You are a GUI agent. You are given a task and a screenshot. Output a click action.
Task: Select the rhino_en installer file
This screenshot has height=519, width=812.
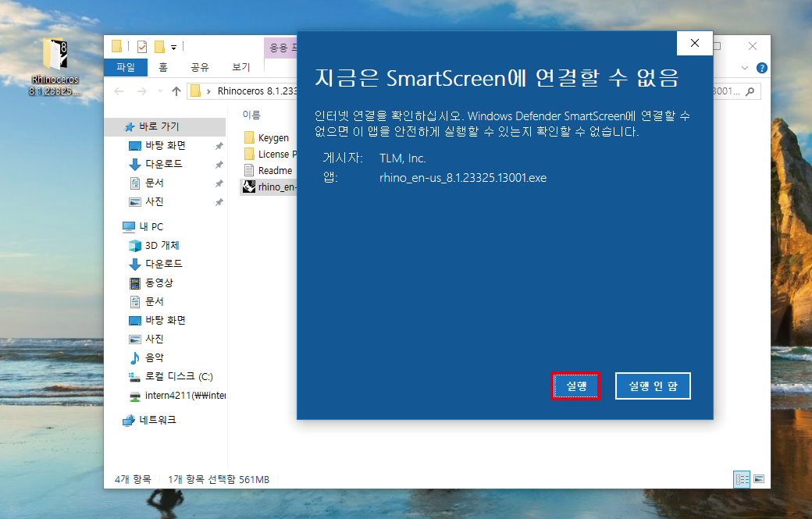tap(269, 187)
